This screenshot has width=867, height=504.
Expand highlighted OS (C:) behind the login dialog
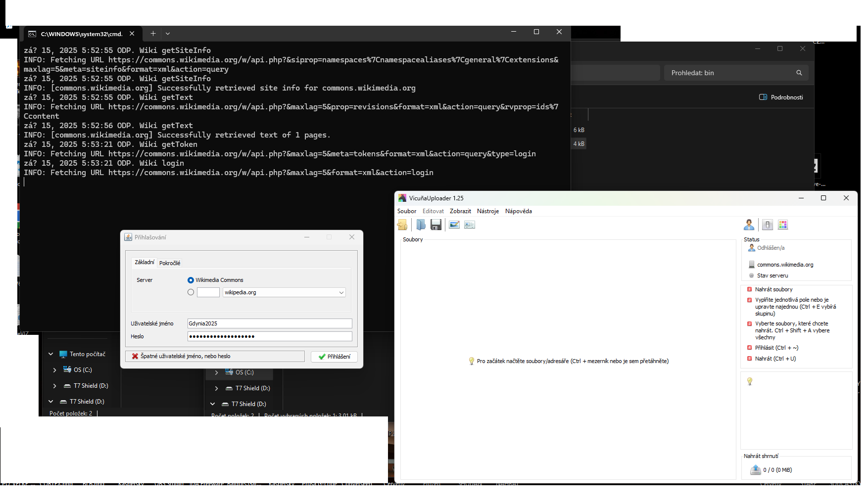click(x=216, y=372)
